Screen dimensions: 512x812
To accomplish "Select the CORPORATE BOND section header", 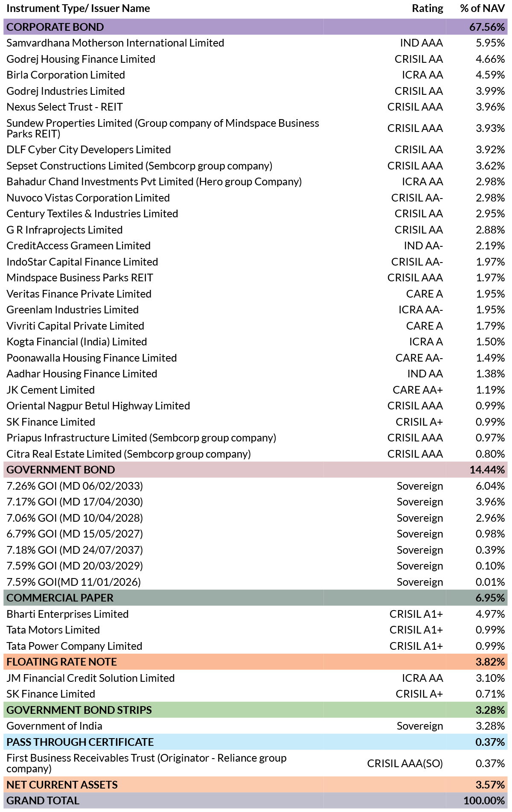I will tap(256, 27).
